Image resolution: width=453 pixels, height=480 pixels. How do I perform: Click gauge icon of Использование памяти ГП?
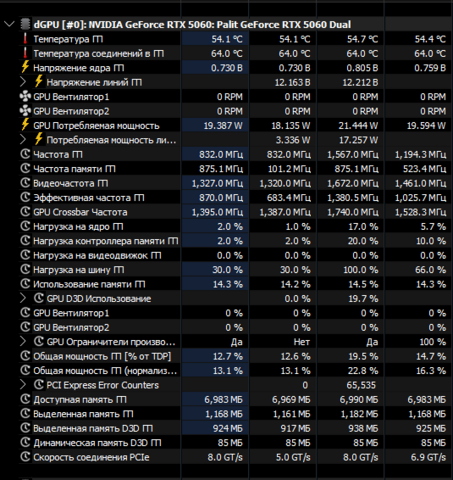tap(25, 284)
